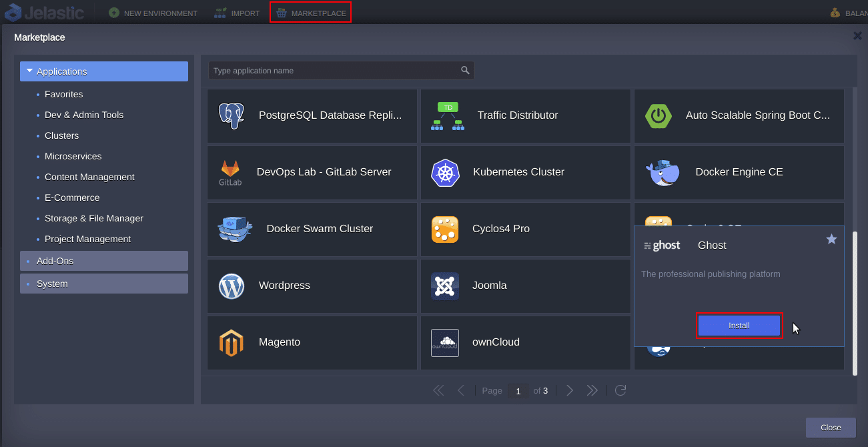
Task: Open the Marketplace toolbar menu
Action: [x=310, y=13]
